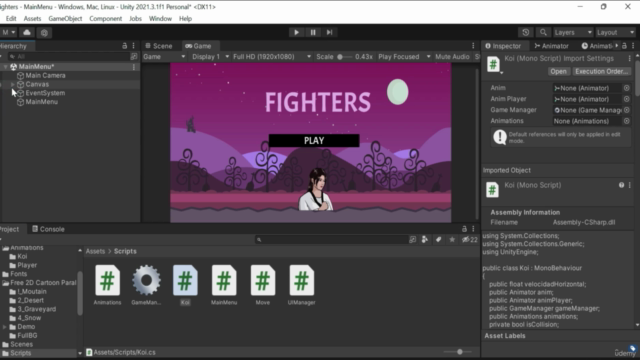Advance one frame with the Step button
Image resolution: width=640 pixels, height=360 pixels.
(x=329, y=32)
